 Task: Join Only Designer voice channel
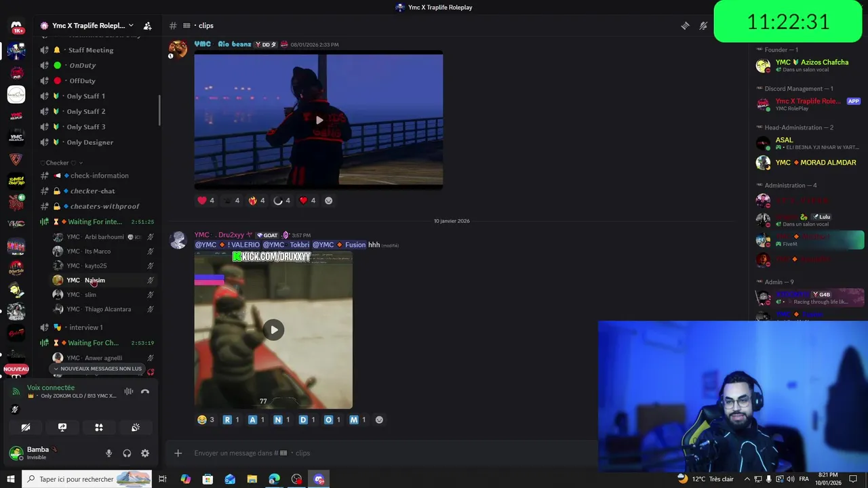tap(96, 142)
